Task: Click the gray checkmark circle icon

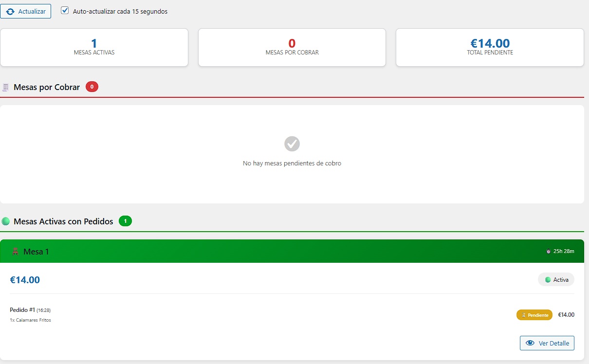Action: coord(292,144)
